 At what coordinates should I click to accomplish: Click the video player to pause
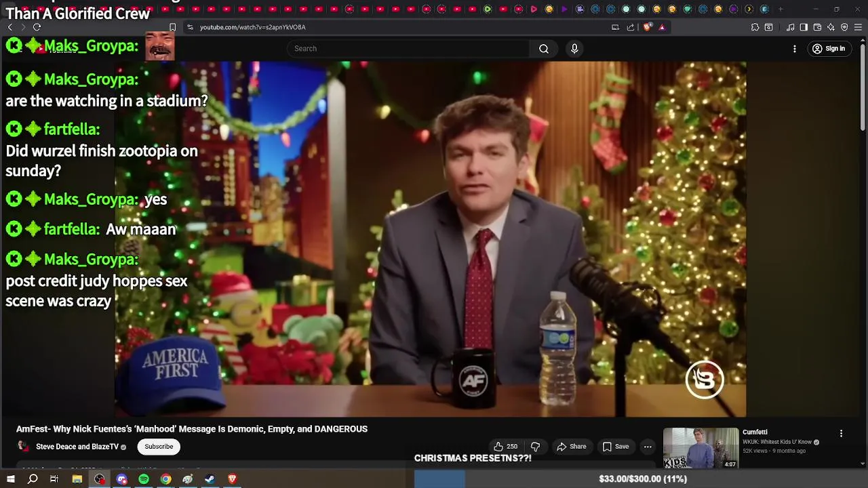pyautogui.click(x=430, y=239)
